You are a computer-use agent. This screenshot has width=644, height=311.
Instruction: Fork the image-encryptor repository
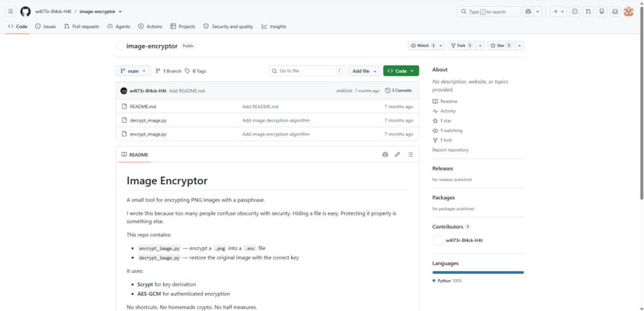pos(462,45)
